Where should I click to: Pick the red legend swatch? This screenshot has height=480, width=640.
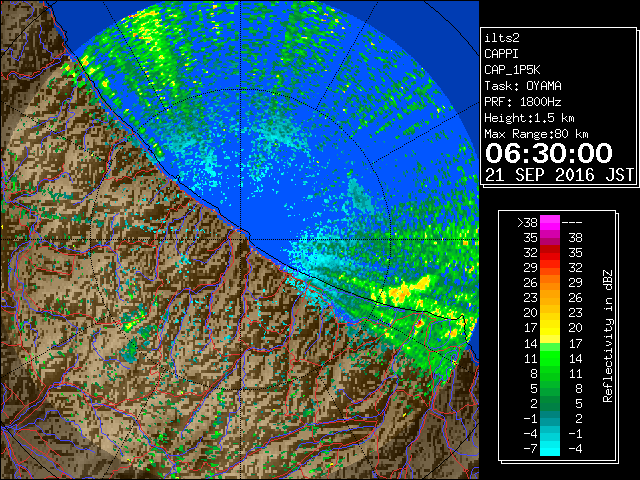coord(550,253)
